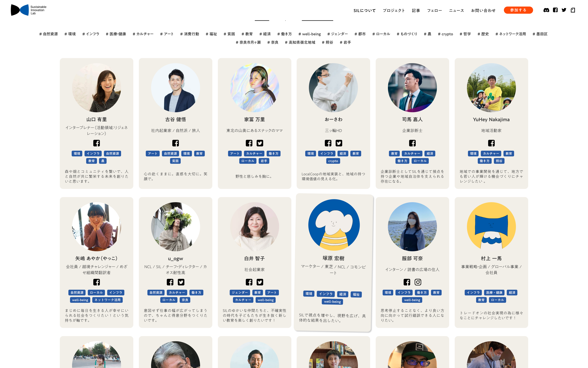588x368 pixels.
Task: Open 白井 智子's Facebook icon
Action: tap(249, 282)
